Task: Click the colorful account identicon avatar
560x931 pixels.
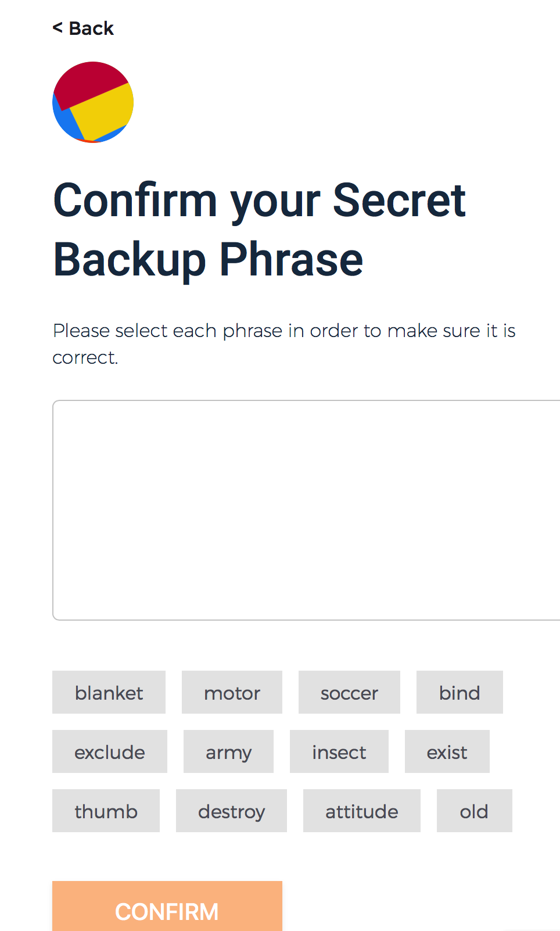Action: pos(93,102)
